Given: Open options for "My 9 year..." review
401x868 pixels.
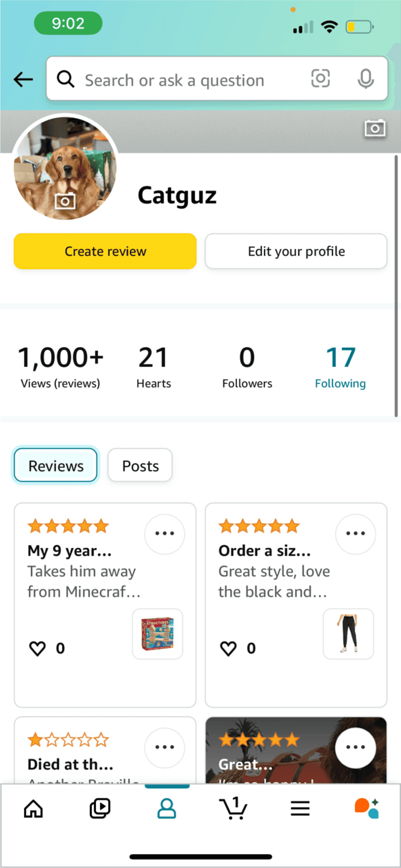Looking at the screenshot, I should tap(165, 533).
